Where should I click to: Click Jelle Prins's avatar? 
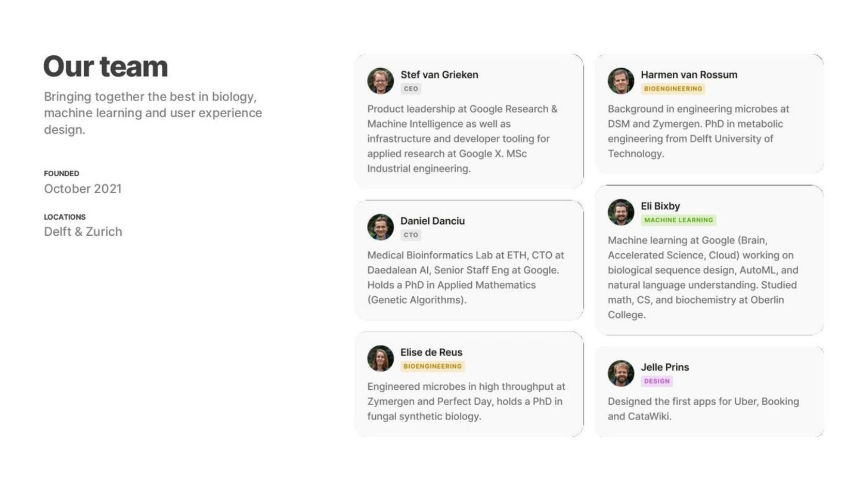(x=621, y=373)
